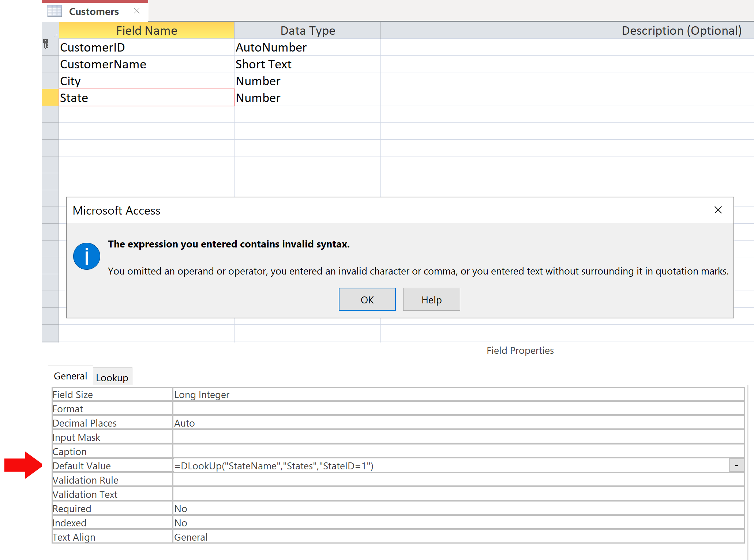Click the Text Align value General

(458, 537)
